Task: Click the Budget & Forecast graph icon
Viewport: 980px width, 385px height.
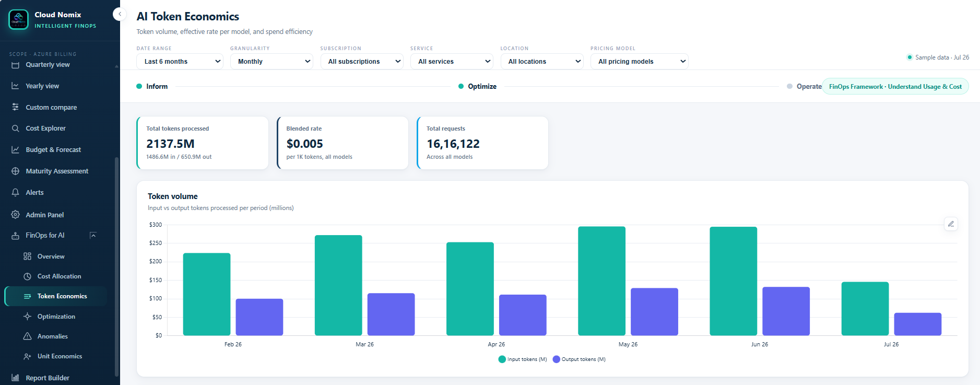Action: [x=15, y=149]
